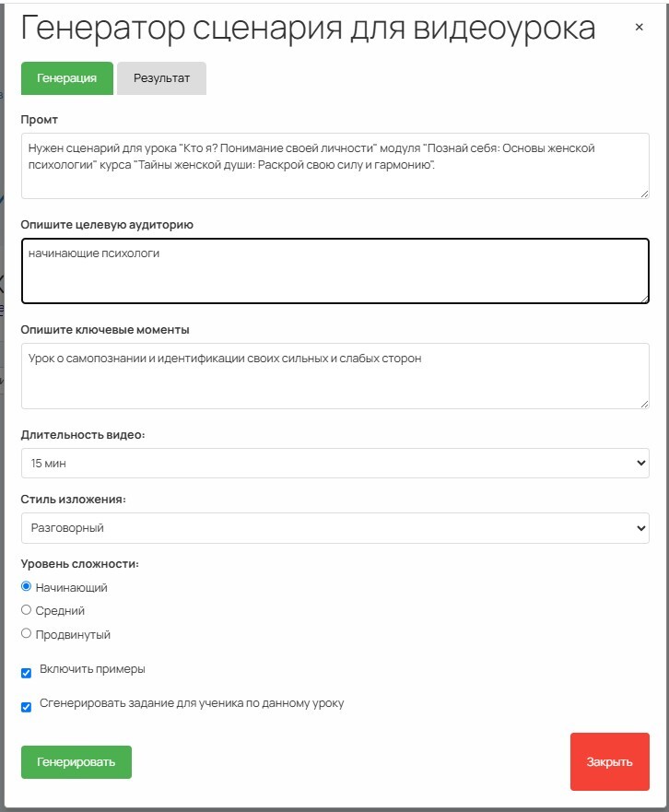Select the Начинающий difficulty radio button

(27, 586)
